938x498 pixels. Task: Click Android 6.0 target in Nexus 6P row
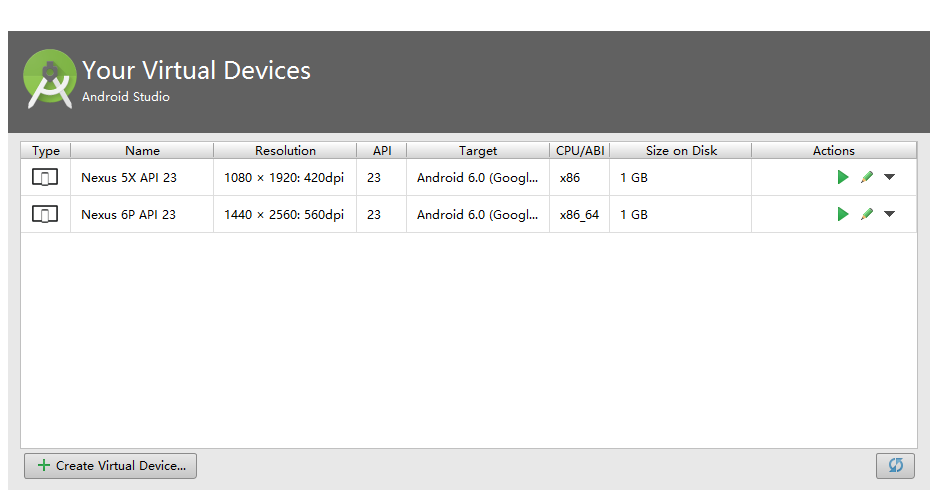click(477, 215)
